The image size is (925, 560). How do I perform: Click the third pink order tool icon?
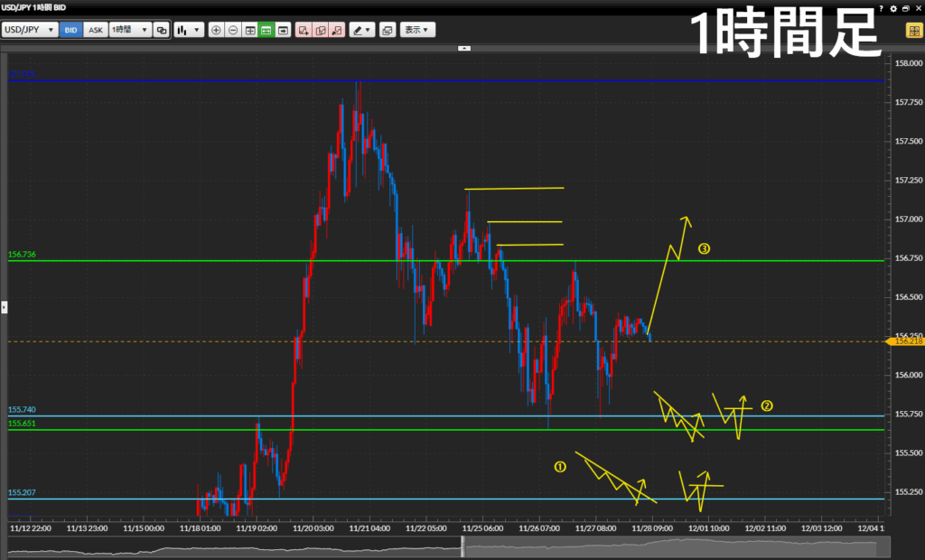pos(337,30)
